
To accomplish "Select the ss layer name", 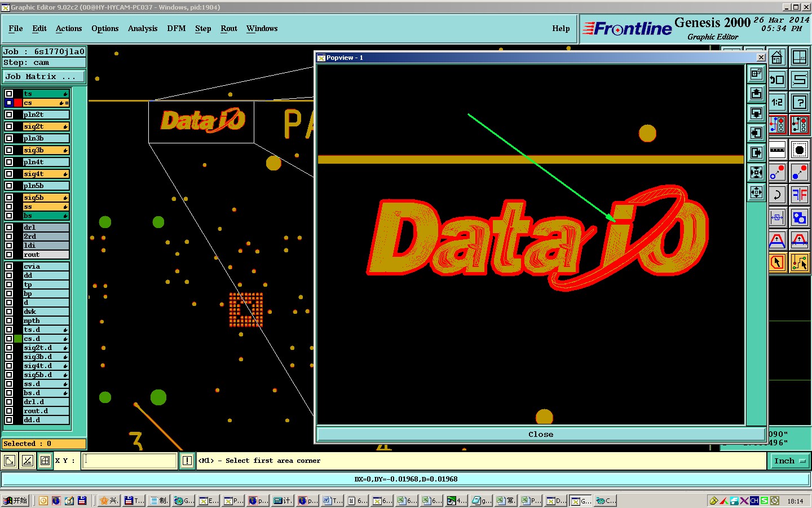I will (46, 207).
